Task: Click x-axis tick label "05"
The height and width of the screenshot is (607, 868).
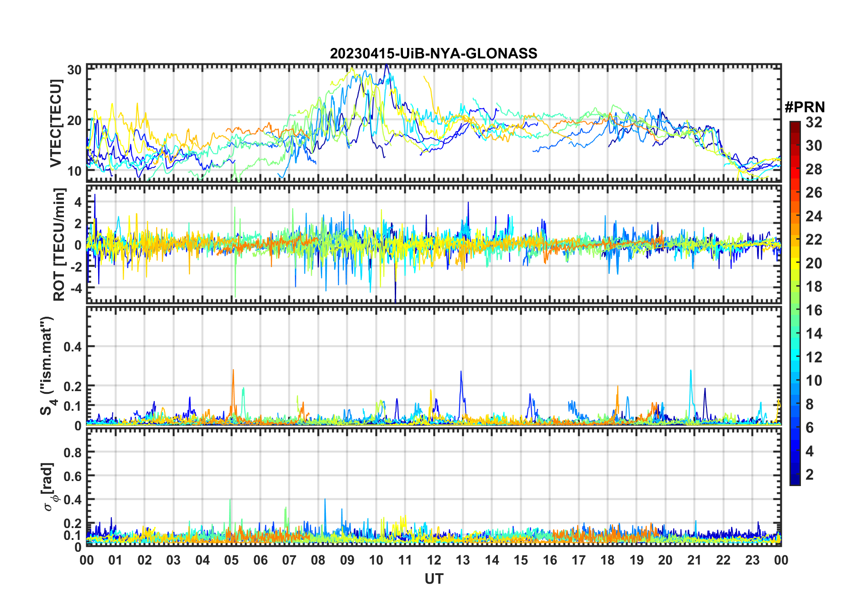Action: coord(231,560)
